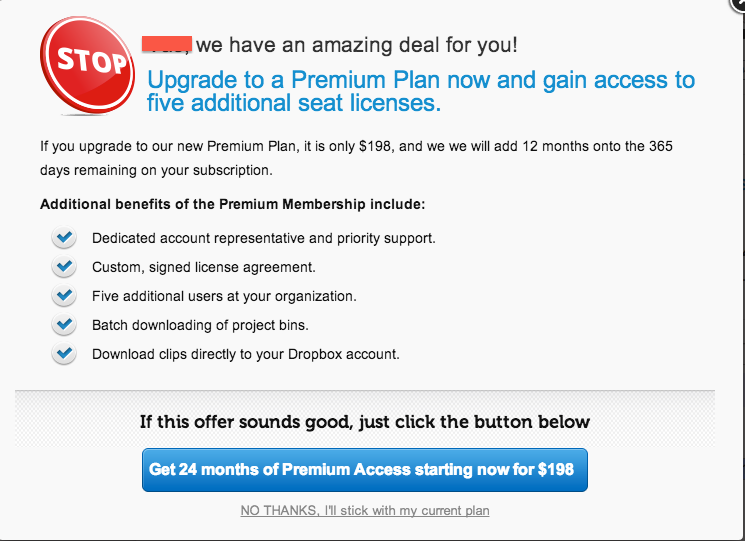The image size is (745, 541).
Task: Get 24 months of Premium Access for $198
Action: (x=364, y=470)
